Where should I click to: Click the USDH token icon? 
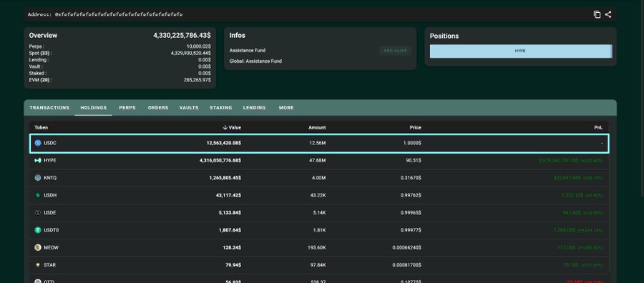[x=38, y=195]
